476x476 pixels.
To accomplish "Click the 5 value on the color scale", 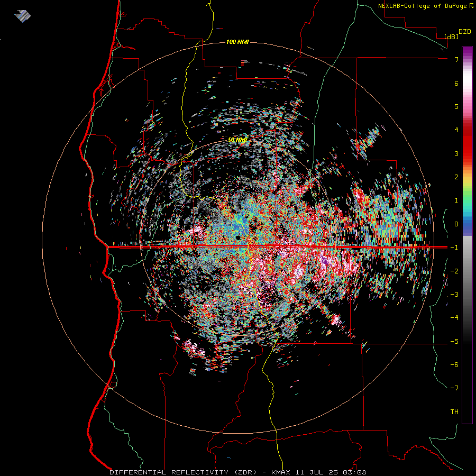I will pos(456,106).
